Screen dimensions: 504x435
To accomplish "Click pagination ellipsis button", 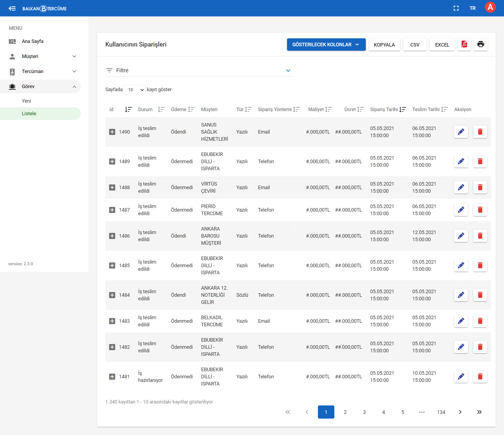I will coord(422,412).
